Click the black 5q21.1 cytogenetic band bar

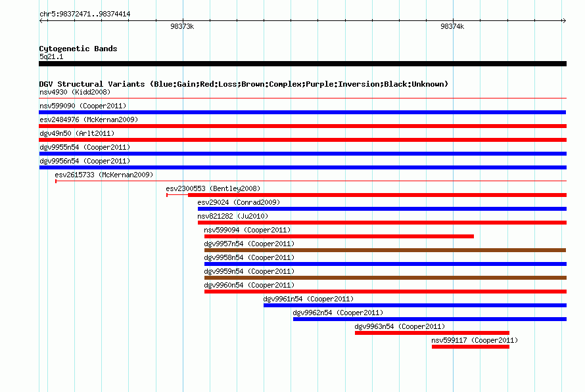[302, 64]
